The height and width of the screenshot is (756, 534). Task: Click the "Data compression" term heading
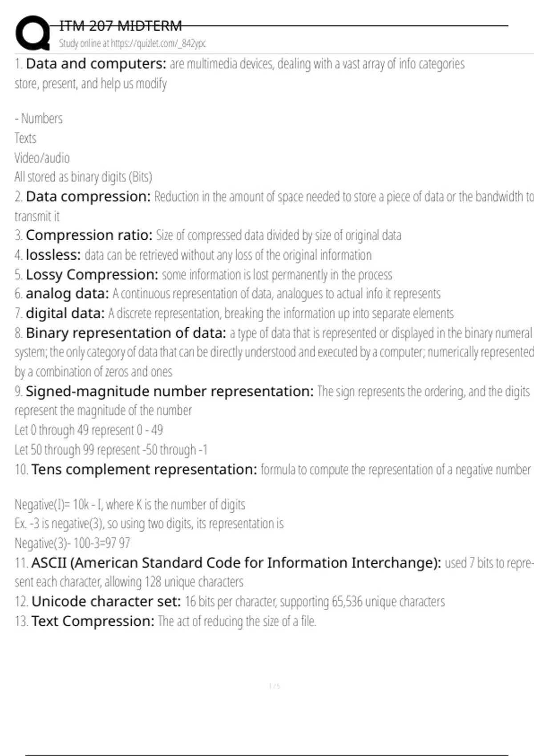click(x=88, y=197)
